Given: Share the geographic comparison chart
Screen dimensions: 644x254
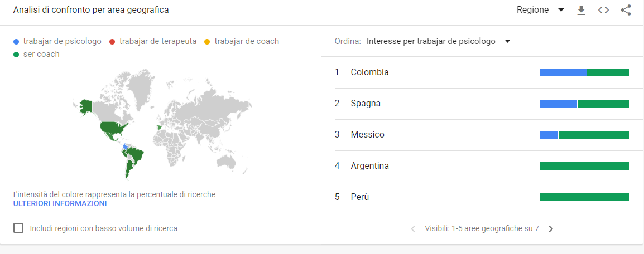Looking at the screenshot, I should pos(626,10).
